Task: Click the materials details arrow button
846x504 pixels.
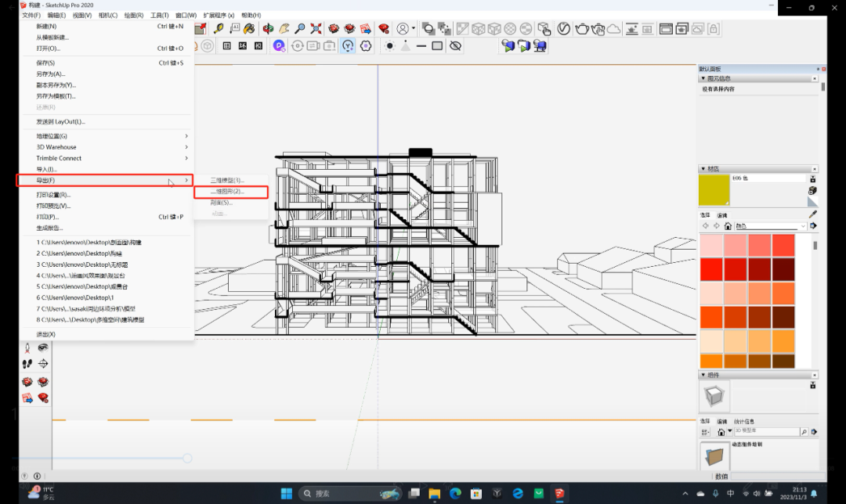Action: 813,226
